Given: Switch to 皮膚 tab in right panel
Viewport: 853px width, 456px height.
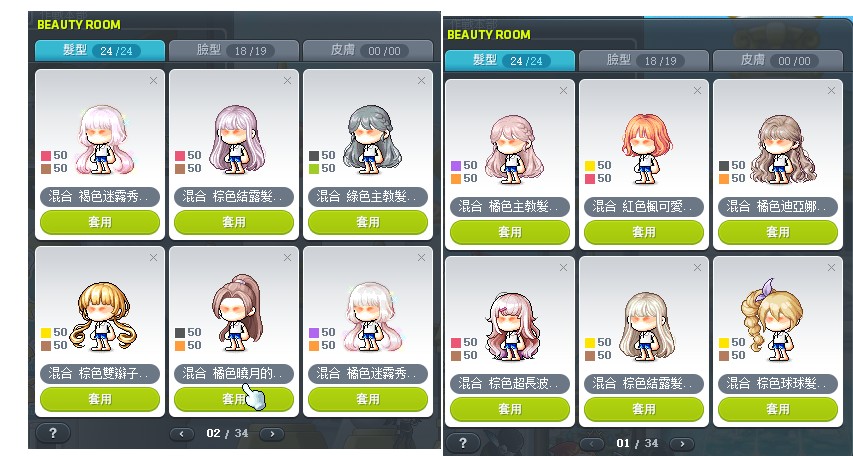Looking at the screenshot, I should tap(777, 60).
